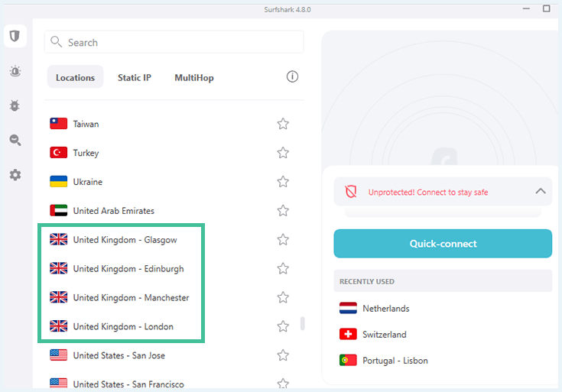The image size is (562, 392).
Task: Open the VPN shield sidebar icon
Action: coord(15,36)
